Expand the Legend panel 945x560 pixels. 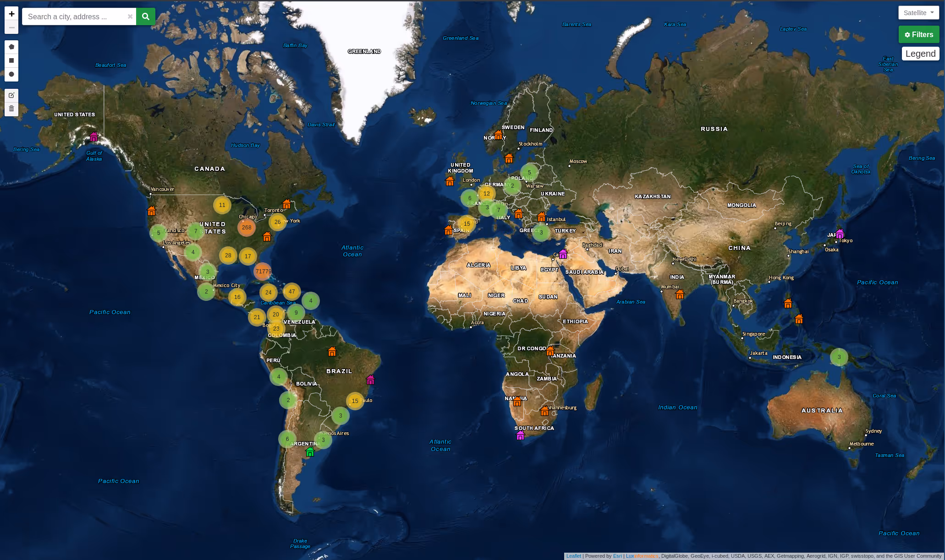(920, 54)
